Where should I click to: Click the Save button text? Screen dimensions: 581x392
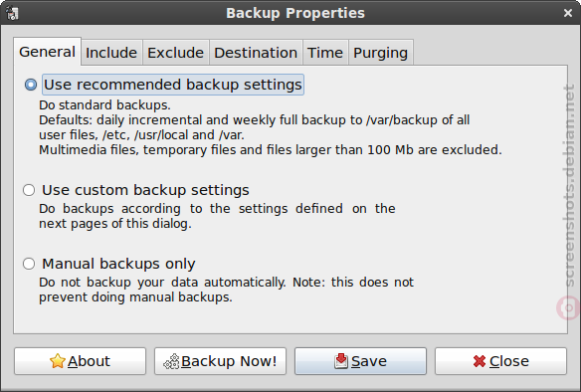[369, 361]
